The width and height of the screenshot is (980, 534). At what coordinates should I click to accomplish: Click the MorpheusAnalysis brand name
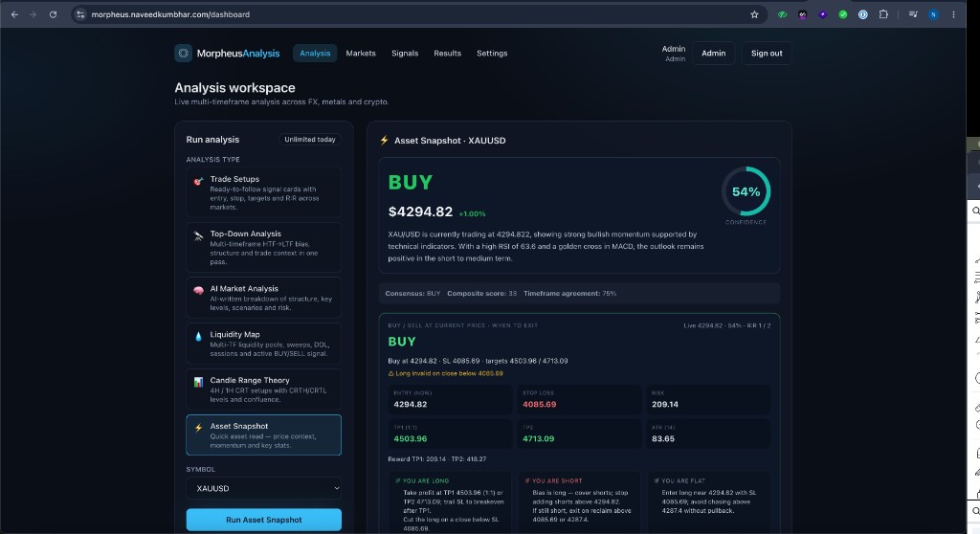[238, 54]
